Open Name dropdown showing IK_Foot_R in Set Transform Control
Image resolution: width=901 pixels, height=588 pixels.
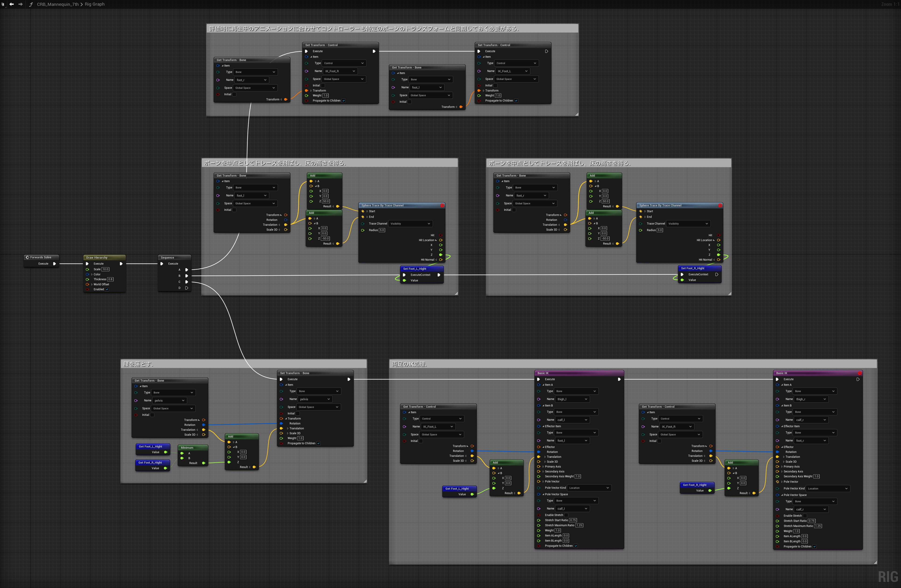coord(340,71)
